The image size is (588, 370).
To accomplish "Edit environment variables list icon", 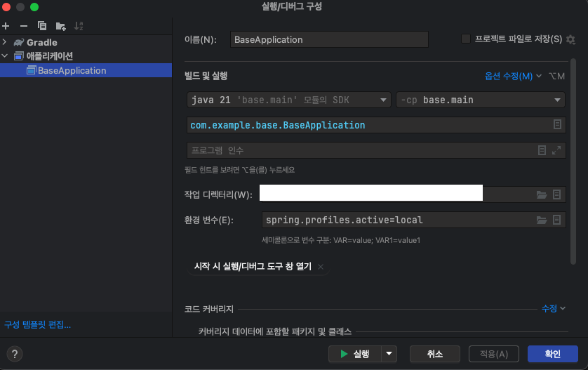I will 557,220.
